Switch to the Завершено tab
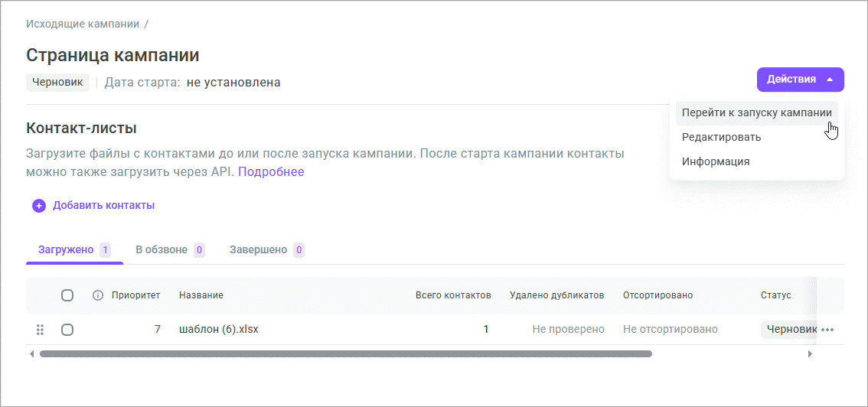Screen dimensions: 868x407 (x=258, y=249)
